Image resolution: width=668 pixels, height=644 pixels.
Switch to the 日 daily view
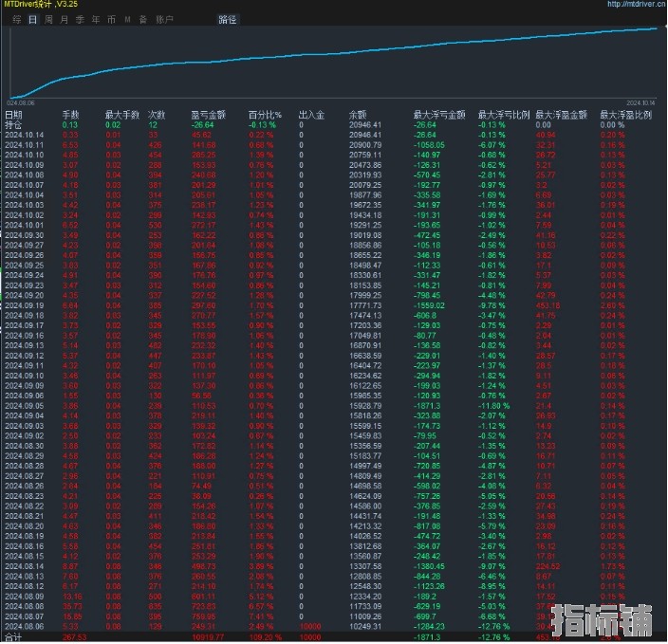tap(32, 19)
